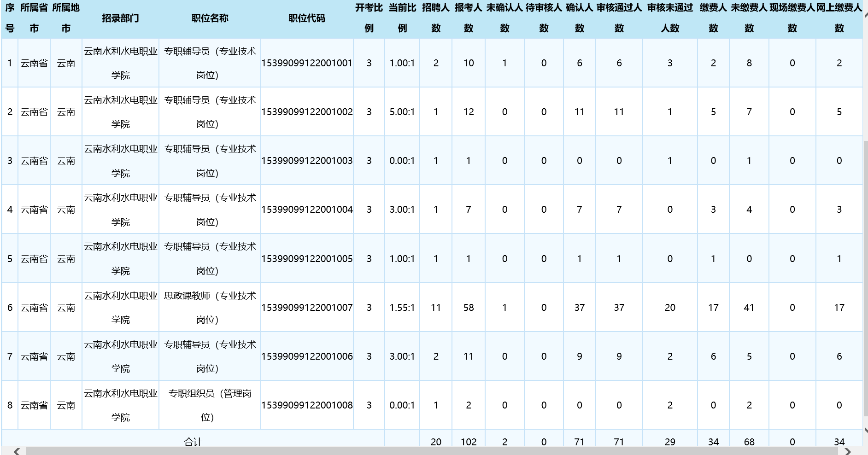
Task: Select position code 15399099122001006
Action: (x=307, y=356)
